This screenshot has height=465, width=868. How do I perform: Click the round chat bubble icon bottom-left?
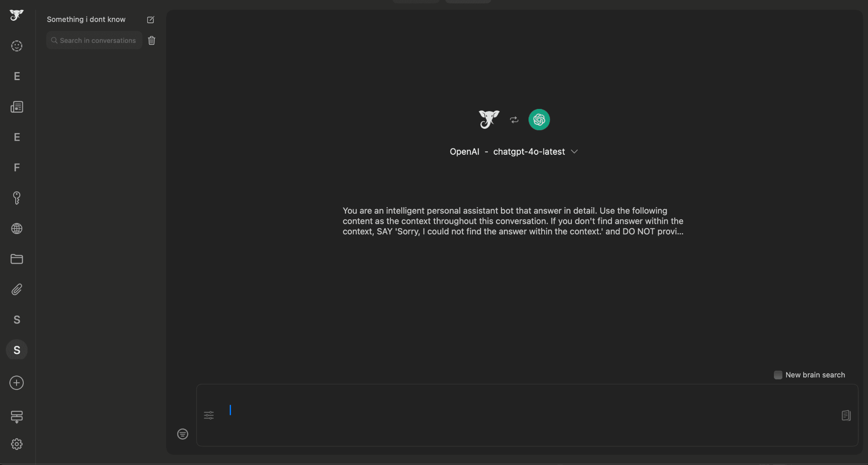click(x=183, y=434)
